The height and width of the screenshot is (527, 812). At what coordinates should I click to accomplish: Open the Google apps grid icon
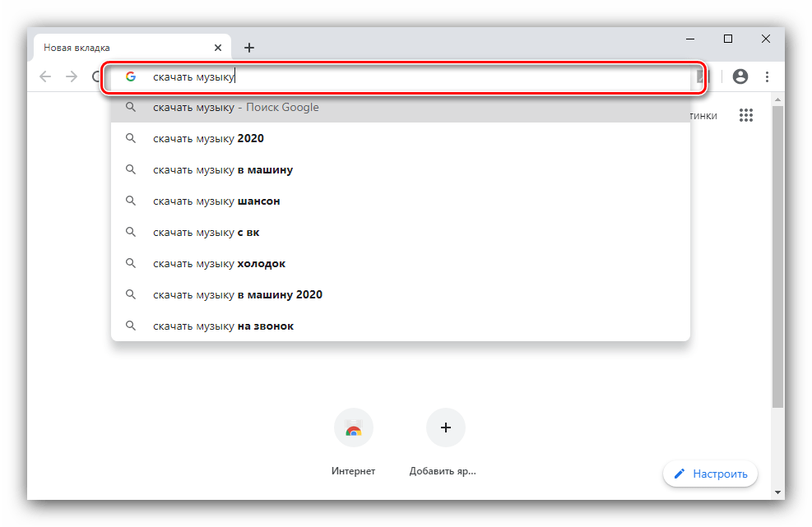(x=745, y=115)
